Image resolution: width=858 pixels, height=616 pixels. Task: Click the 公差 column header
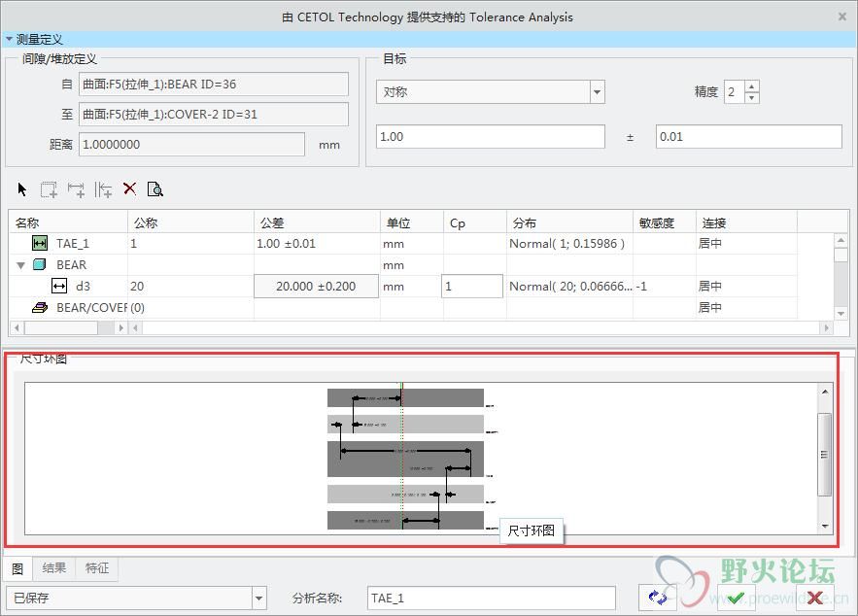click(x=317, y=222)
